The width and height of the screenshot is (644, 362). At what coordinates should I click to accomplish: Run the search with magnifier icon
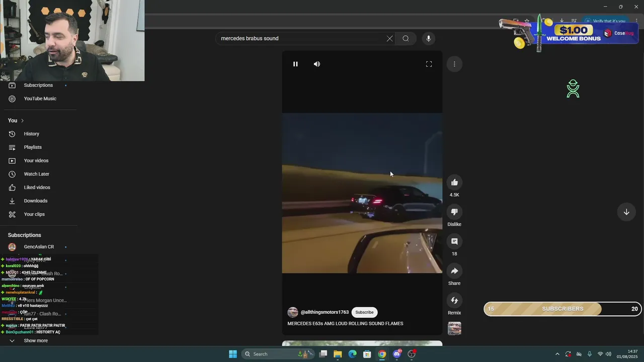tap(406, 39)
